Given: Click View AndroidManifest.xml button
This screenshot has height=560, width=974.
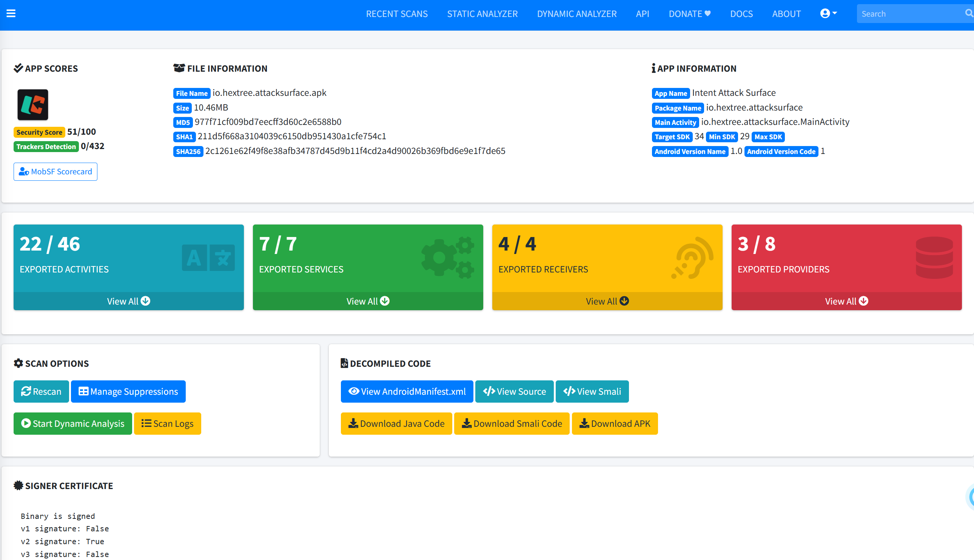Looking at the screenshot, I should point(407,392).
